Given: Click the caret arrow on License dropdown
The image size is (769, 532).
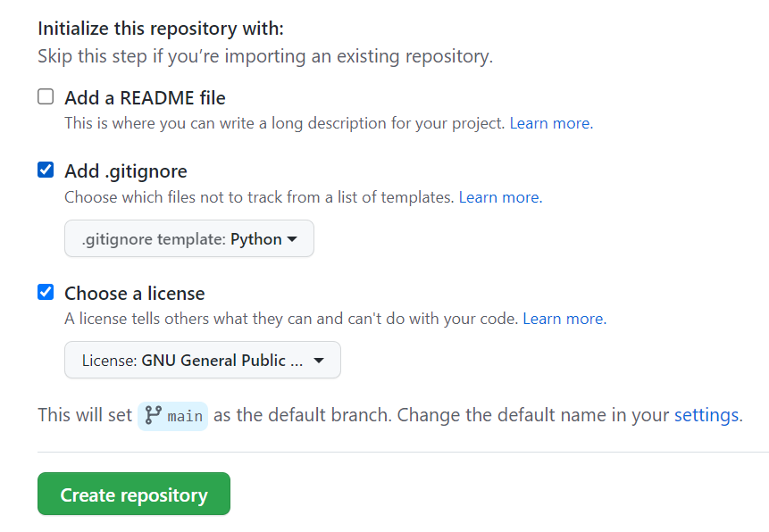Looking at the screenshot, I should [319, 361].
